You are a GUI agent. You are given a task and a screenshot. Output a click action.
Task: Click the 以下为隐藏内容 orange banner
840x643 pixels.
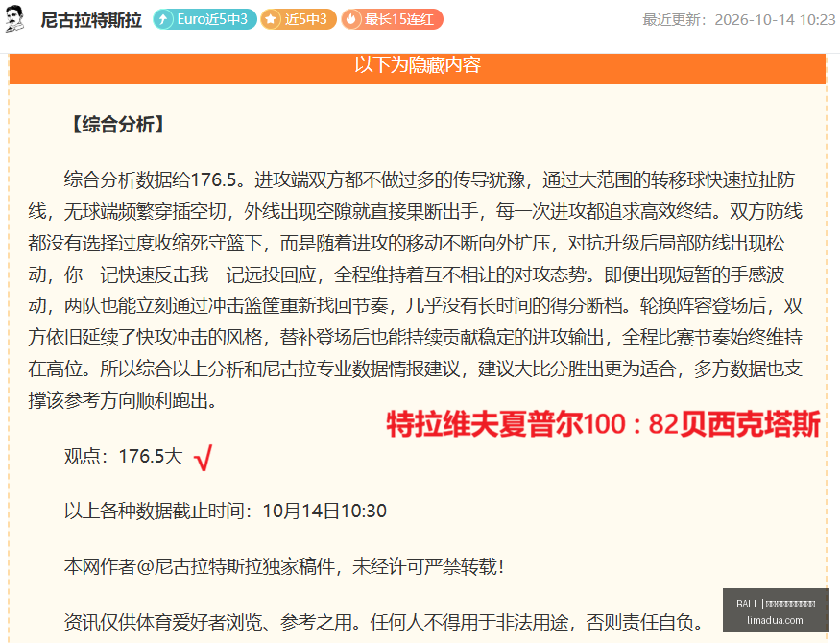click(418, 68)
